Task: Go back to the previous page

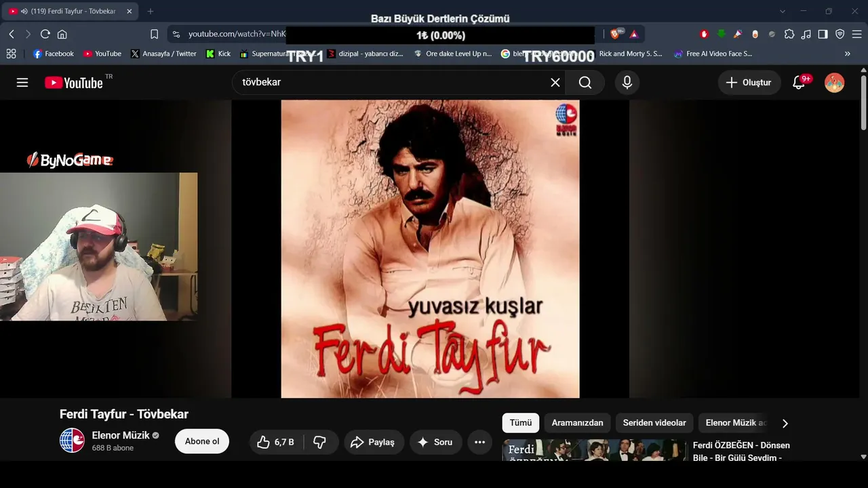Action: [12, 34]
